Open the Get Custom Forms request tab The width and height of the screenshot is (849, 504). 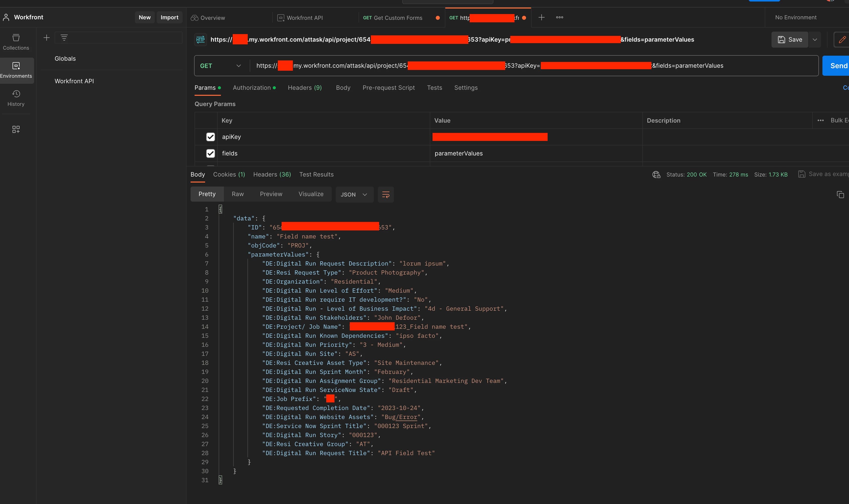point(397,18)
